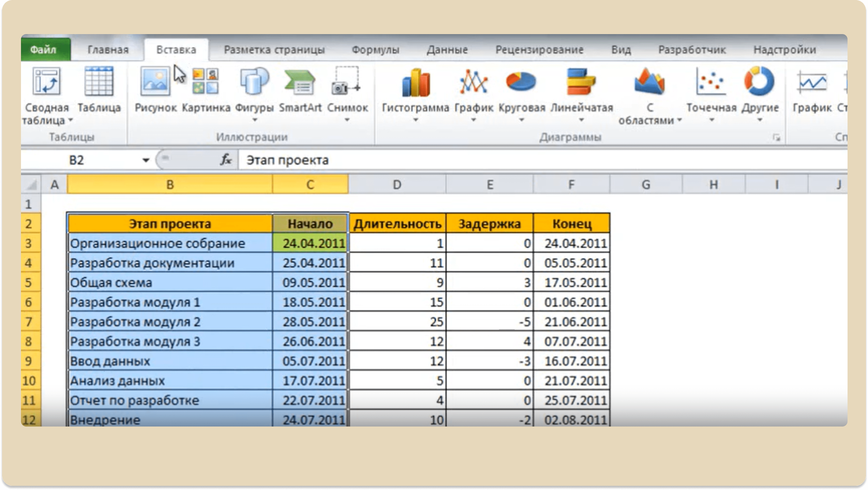Open Другие chart types icon
This screenshot has height=490, width=868.
(x=759, y=81)
